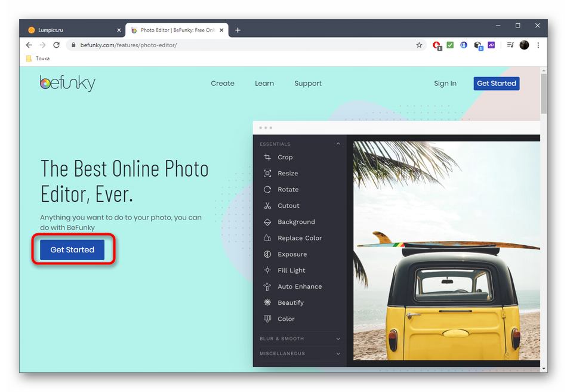
Task: Bookmark this page with the star icon
Action: [419, 45]
